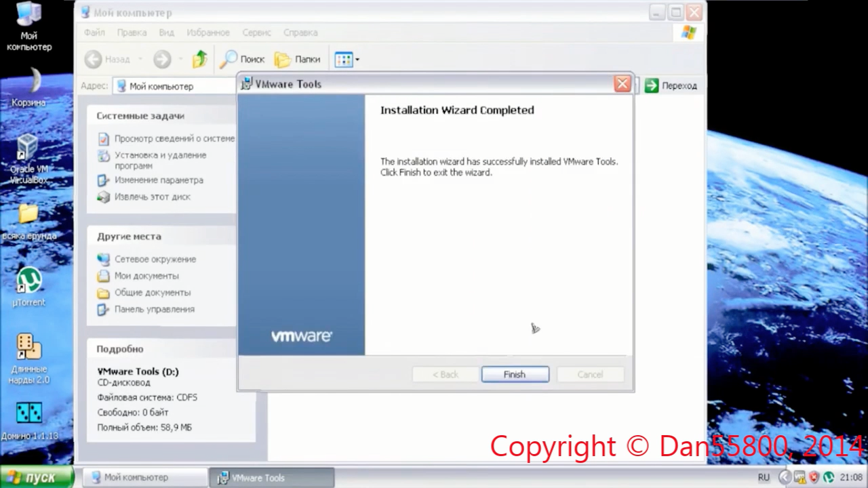Select the Длинные нарды 2.0 desktop icon
The height and width of the screenshot is (488, 868).
tap(30, 359)
